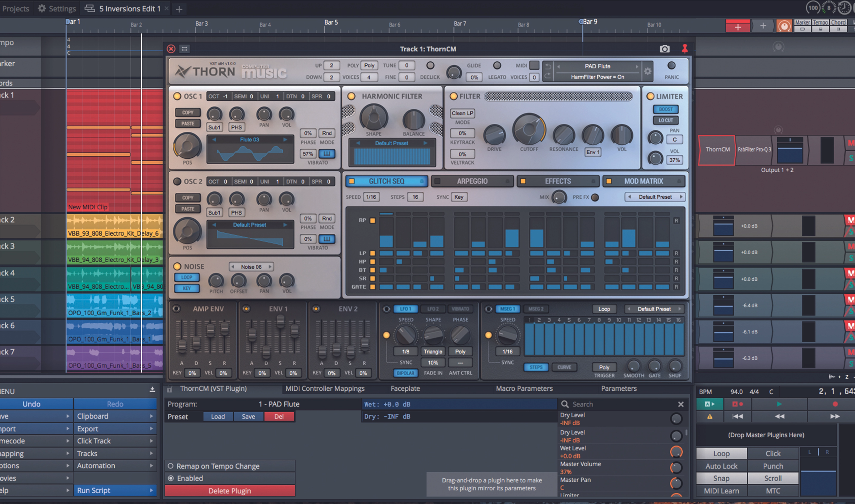855x504 pixels.
Task: Click next waveform arrow beside Flute 03
Action: 285,140
